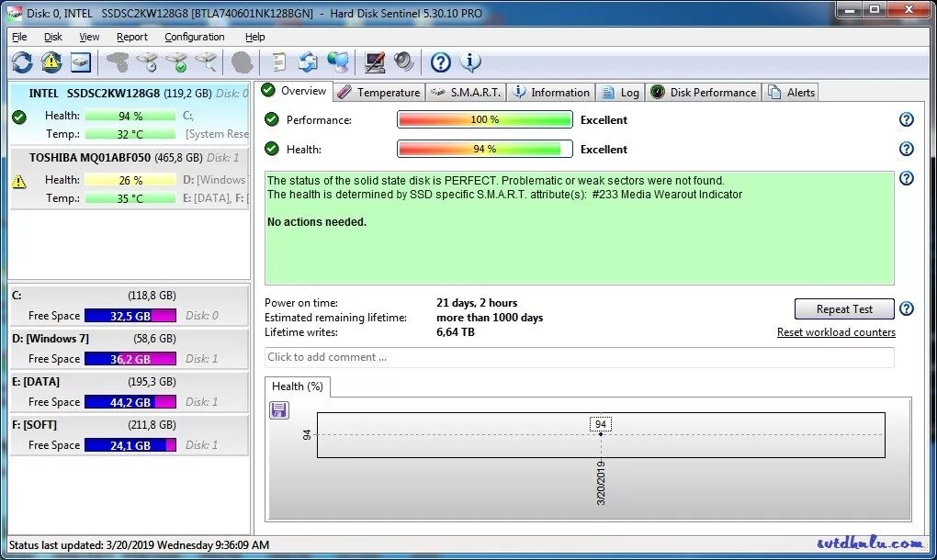Image resolution: width=937 pixels, height=560 pixels.
Task: Click the 'No actions needed.' status text
Action: [x=317, y=221]
